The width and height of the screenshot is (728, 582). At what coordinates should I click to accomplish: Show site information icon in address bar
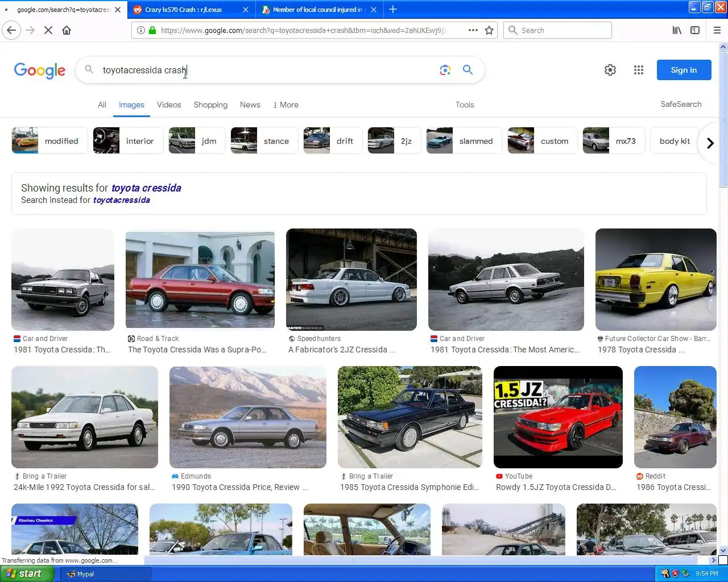140,30
